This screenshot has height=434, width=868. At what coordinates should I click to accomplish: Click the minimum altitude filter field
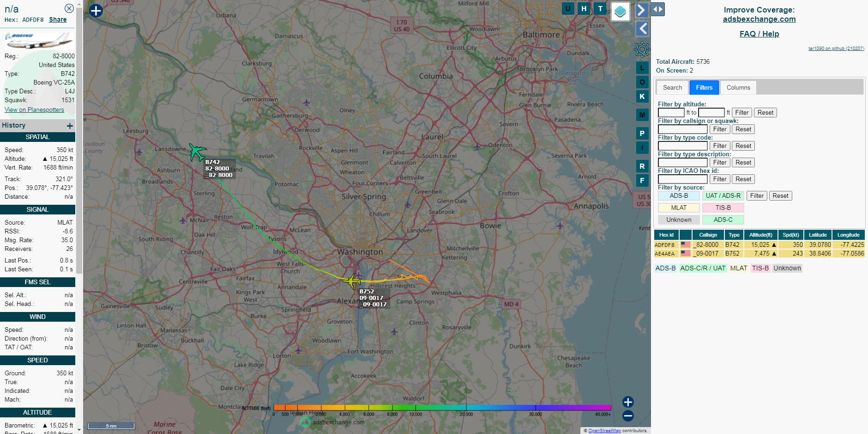pyautogui.click(x=671, y=113)
